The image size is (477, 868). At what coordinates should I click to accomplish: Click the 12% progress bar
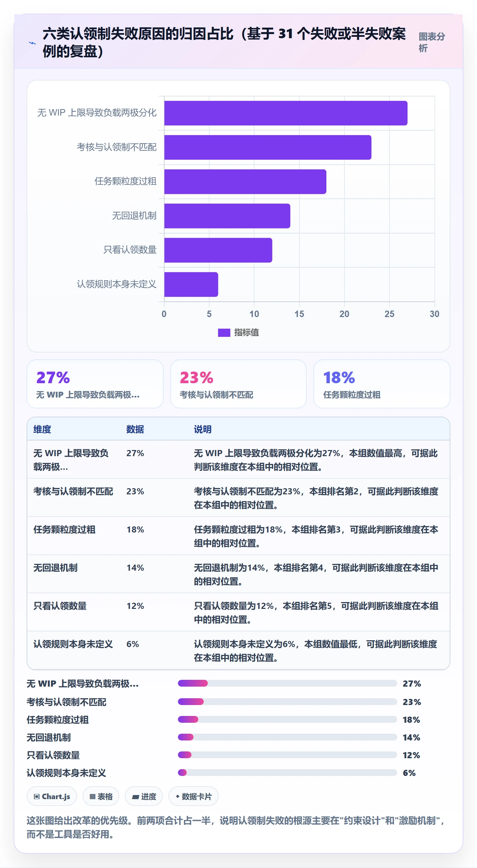(287, 755)
